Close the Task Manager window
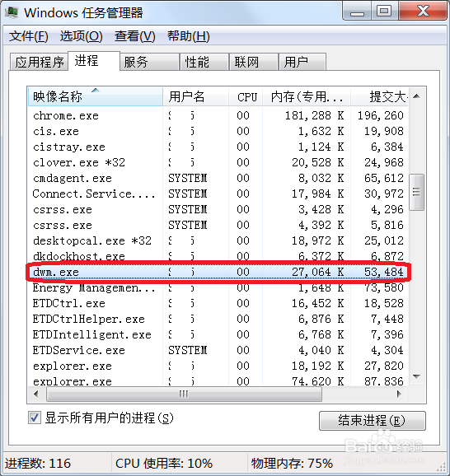 (x=423, y=11)
